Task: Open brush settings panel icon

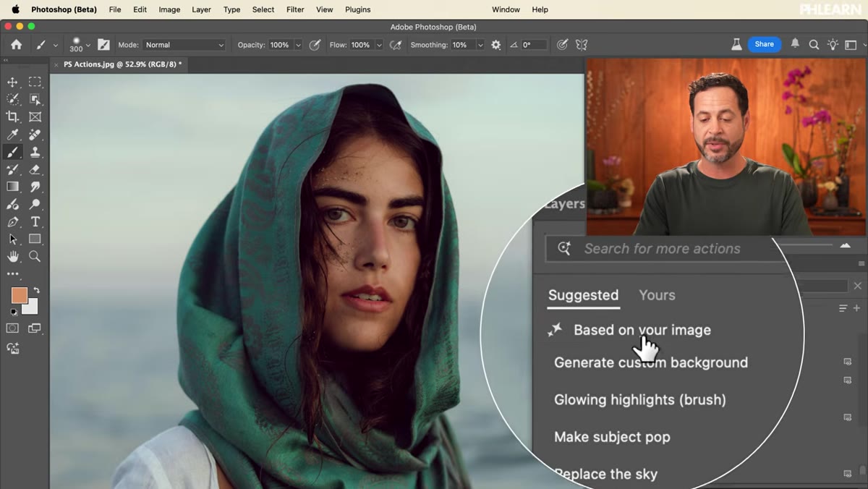Action: point(104,45)
